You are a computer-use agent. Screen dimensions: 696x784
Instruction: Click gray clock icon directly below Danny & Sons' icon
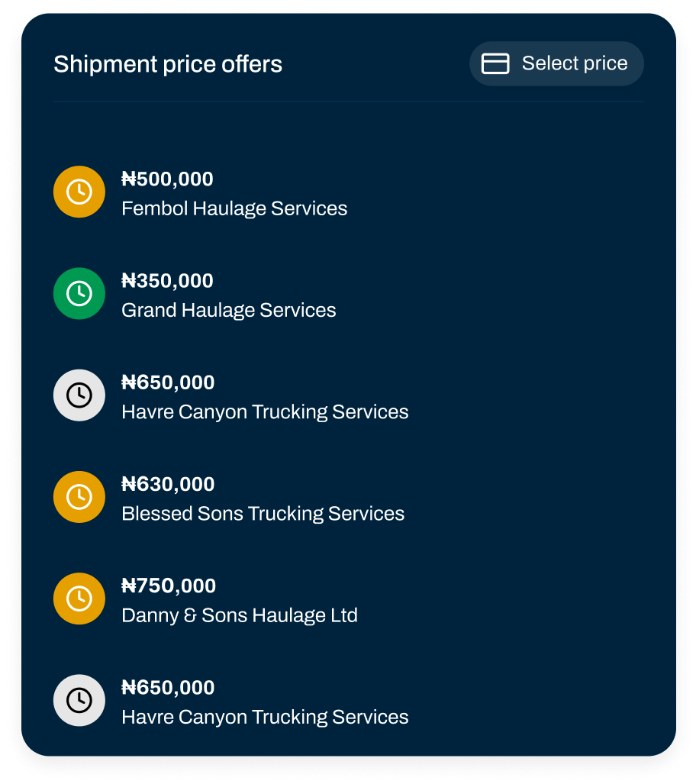click(79, 700)
